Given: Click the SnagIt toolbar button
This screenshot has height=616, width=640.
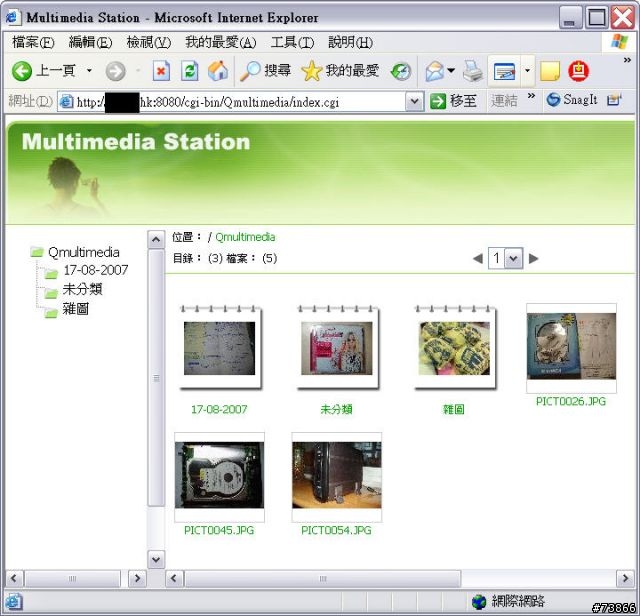Looking at the screenshot, I should tap(572, 100).
